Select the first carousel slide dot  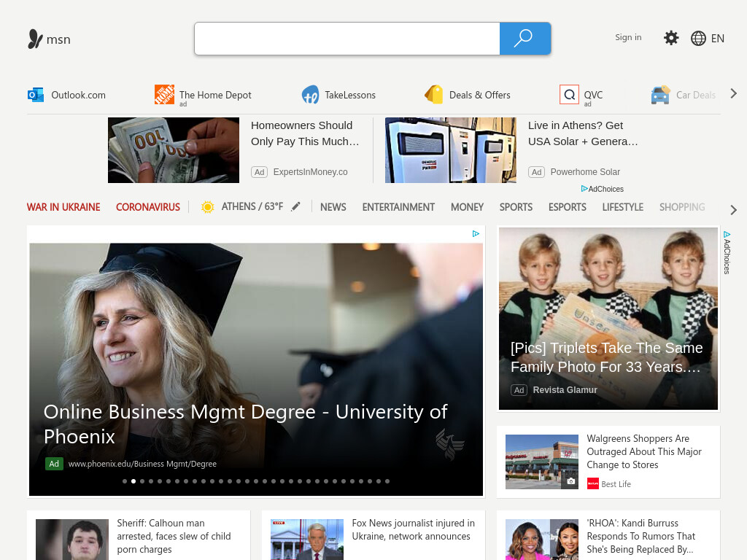(x=125, y=481)
